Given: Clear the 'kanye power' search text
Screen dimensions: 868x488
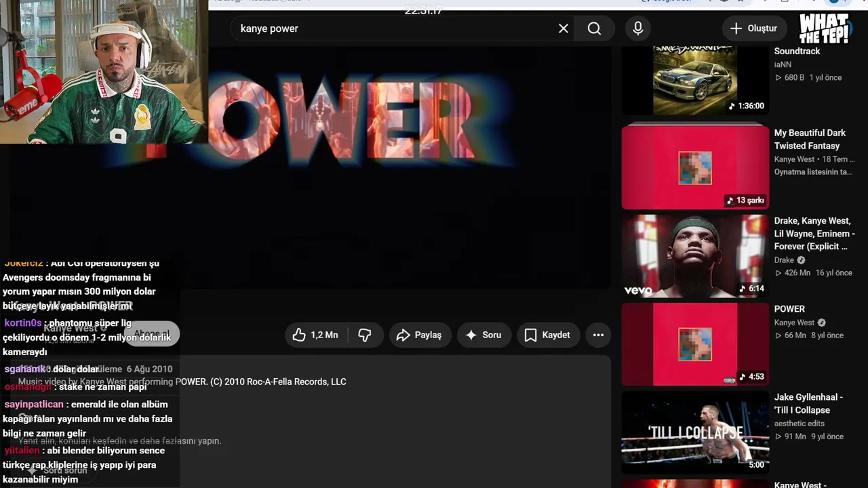Looking at the screenshot, I should pyautogui.click(x=564, y=28).
